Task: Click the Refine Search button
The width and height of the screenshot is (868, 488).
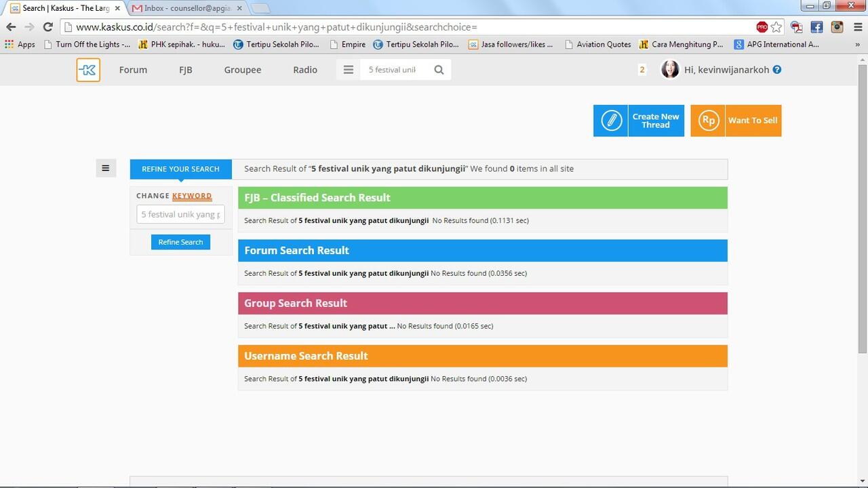Action: click(x=180, y=242)
